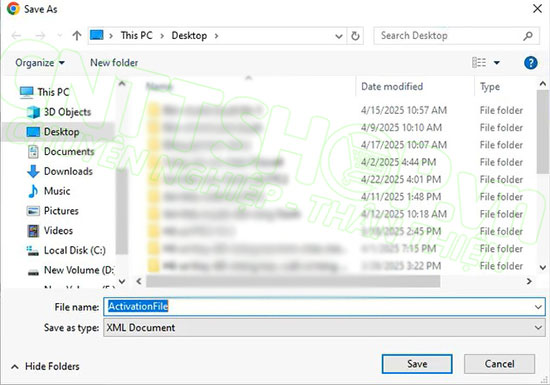
Task: Open Pictures in navigation pane
Action: (61, 211)
